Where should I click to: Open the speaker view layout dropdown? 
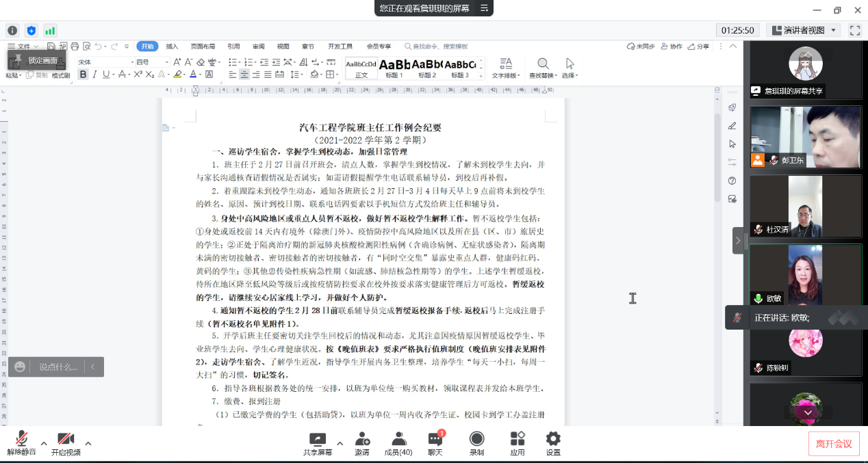pyautogui.click(x=804, y=30)
